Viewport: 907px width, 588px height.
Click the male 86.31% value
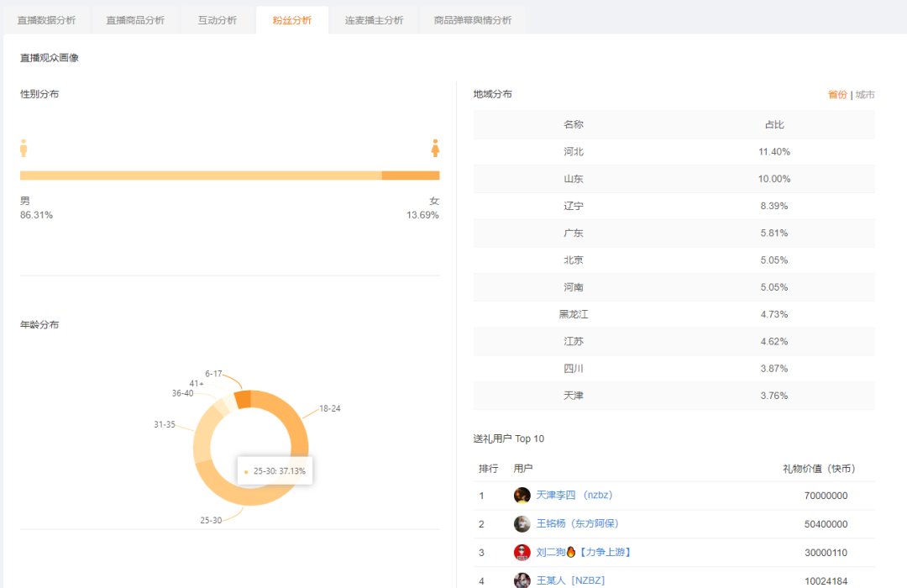click(36, 215)
